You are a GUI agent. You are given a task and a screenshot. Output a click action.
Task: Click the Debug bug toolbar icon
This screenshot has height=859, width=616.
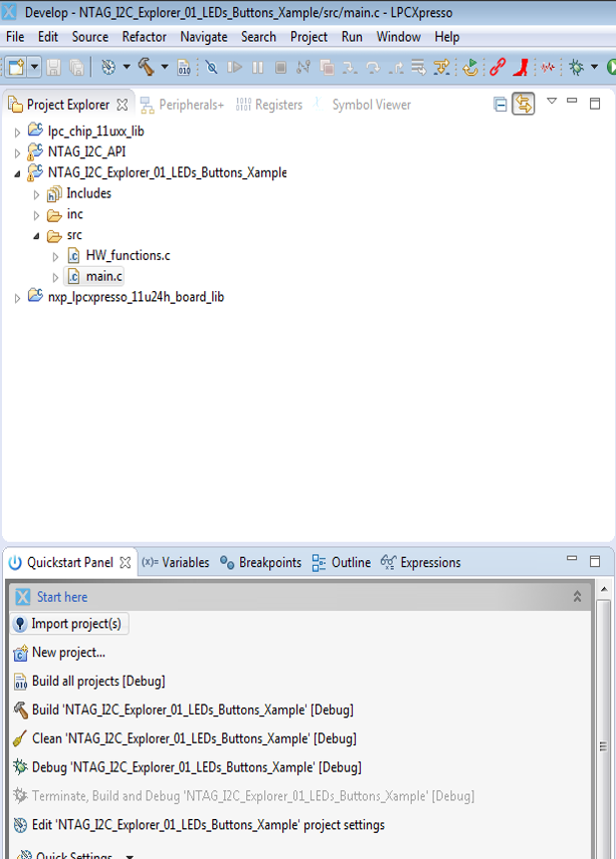click(576, 68)
